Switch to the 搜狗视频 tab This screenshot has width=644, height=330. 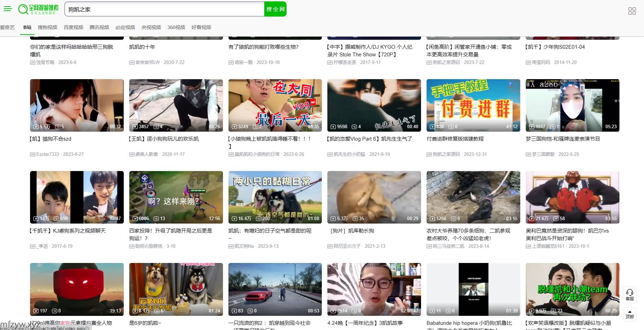pyautogui.click(x=47, y=27)
